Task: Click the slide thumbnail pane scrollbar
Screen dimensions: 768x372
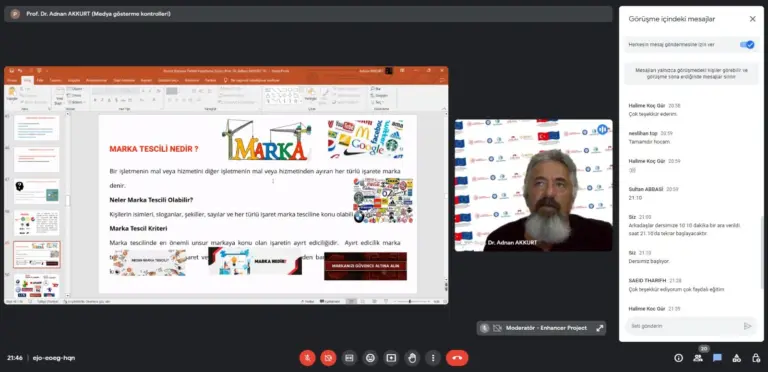Action: (x=68, y=201)
